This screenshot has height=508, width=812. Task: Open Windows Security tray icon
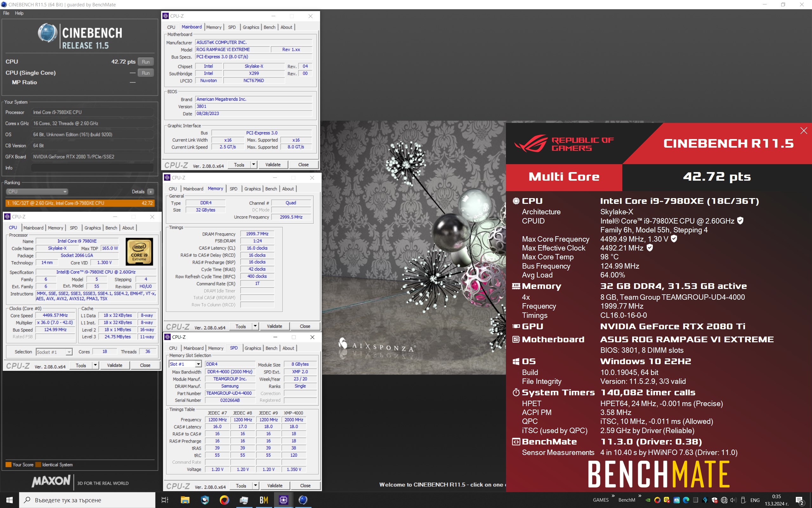coord(715,500)
